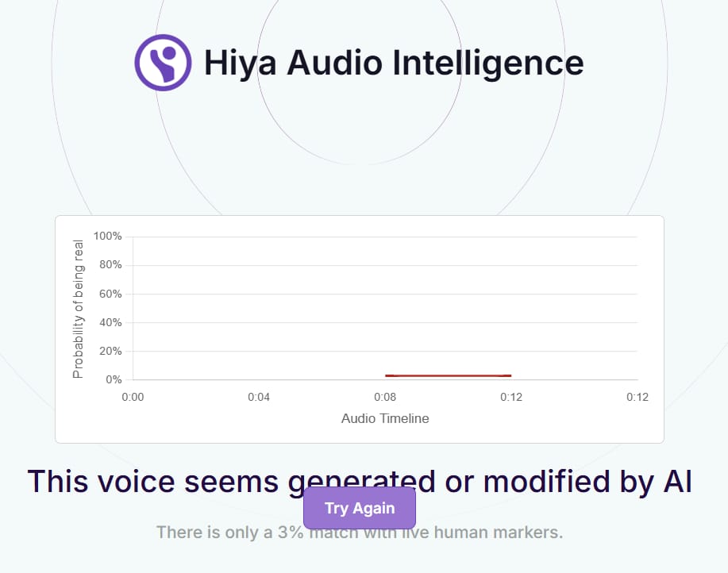Click the 0% y-axis label

coord(113,379)
